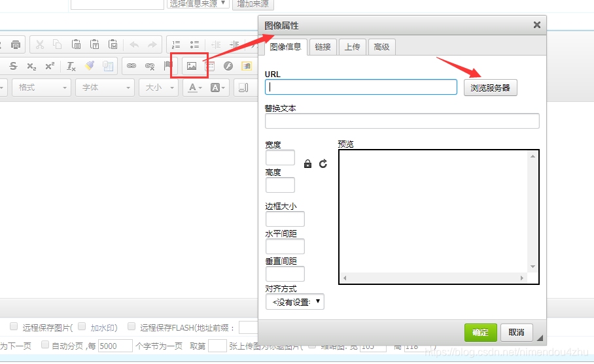The height and width of the screenshot is (364, 594).
Task: Click the insert Flash icon
Action: [228, 66]
